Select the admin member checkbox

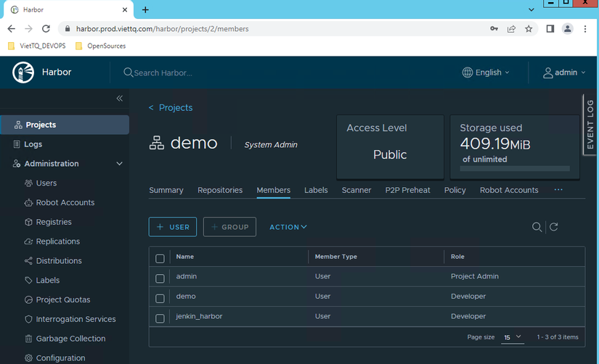pyautogui.click(x=160, y=277)
